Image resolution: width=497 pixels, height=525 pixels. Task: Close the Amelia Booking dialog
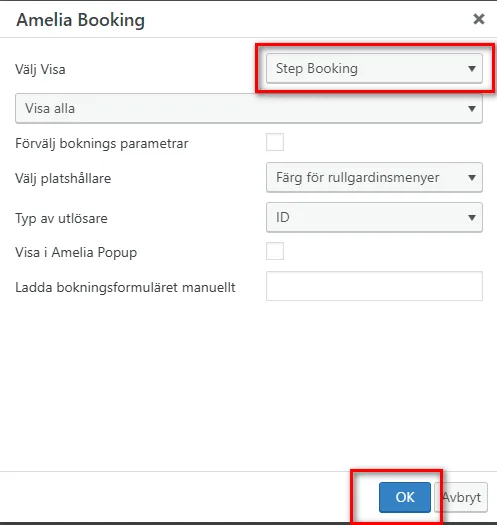pyautogui.click(x=479, y=19)
